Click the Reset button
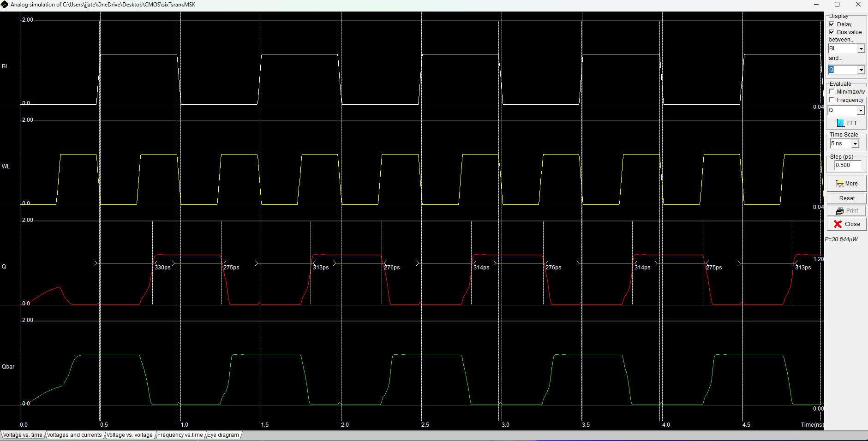Screen dimensions: 868x441 (x=846, y=198)
